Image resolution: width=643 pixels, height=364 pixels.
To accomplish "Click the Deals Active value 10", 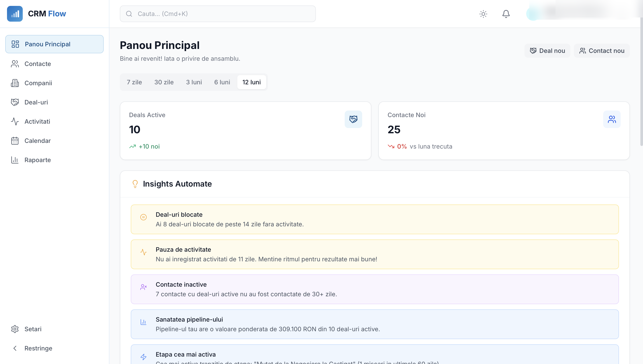I will (x=135, y=130).
